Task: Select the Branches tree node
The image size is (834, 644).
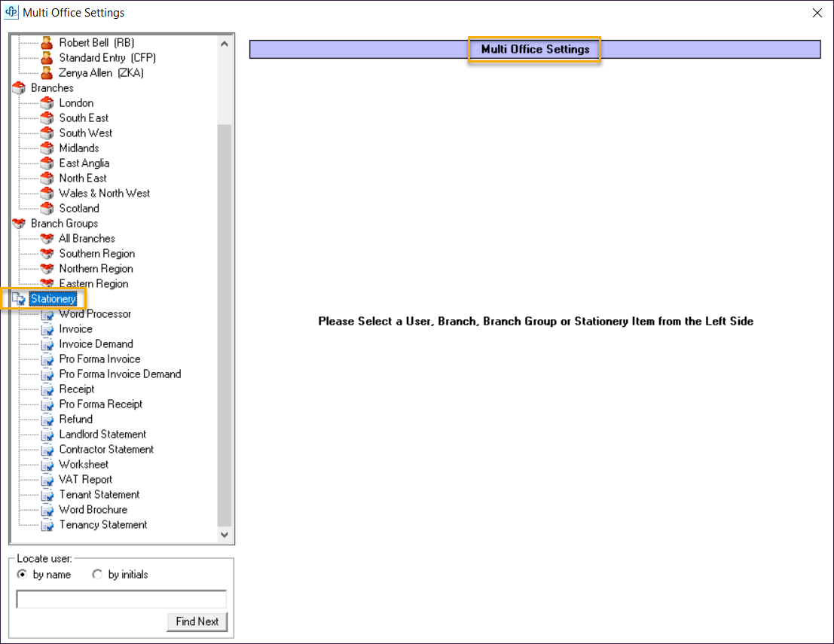Action: pos(52,87)
